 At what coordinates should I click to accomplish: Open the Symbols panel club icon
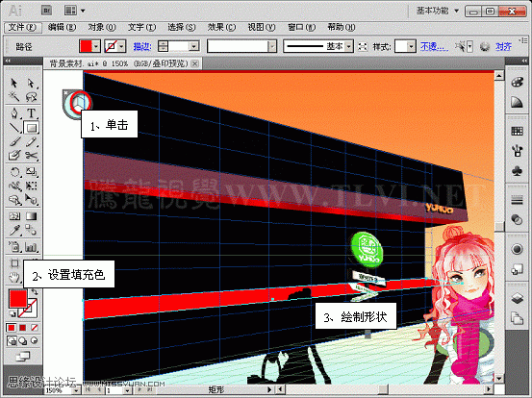[517, 170]
